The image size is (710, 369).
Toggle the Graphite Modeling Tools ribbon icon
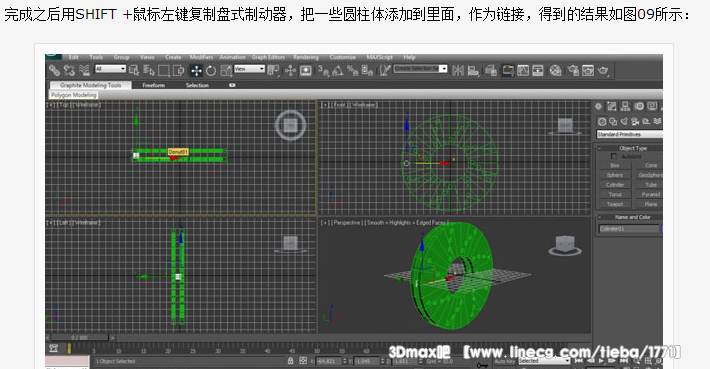click(508, 70)
